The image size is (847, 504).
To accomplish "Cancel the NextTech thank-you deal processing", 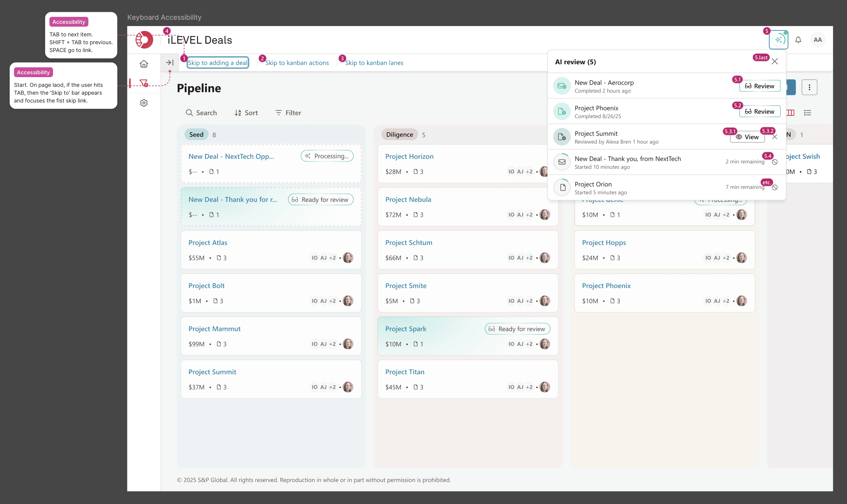I will coord(775,162).
